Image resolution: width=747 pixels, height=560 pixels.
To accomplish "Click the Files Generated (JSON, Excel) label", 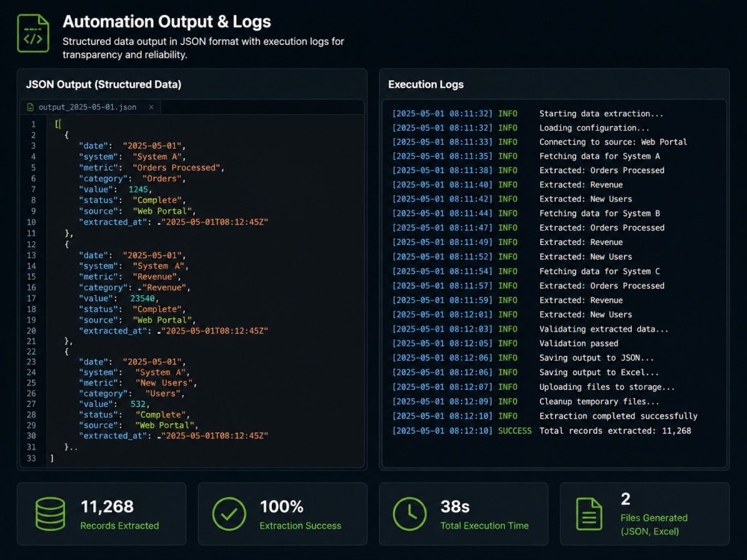I will 654,525.
